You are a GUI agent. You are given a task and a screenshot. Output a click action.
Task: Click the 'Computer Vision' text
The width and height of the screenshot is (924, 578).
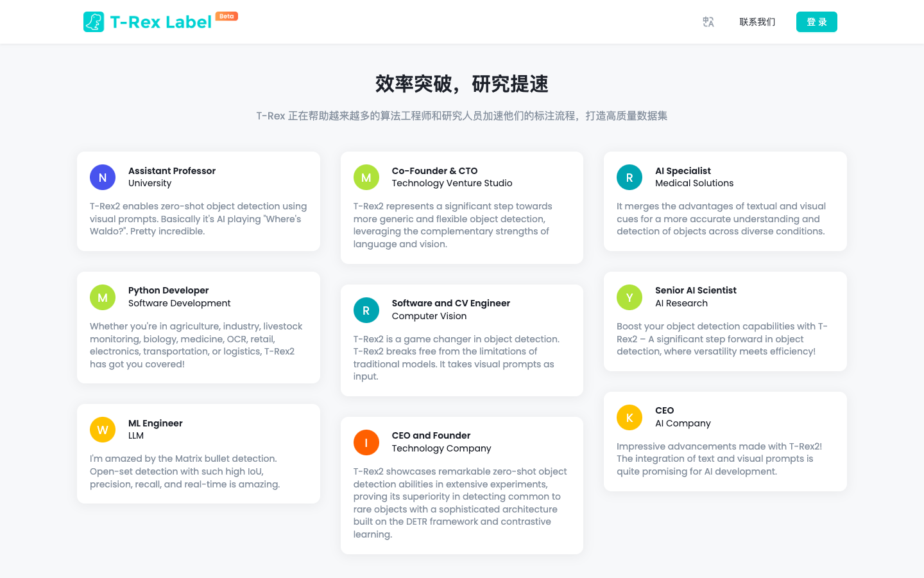(429, 316)
